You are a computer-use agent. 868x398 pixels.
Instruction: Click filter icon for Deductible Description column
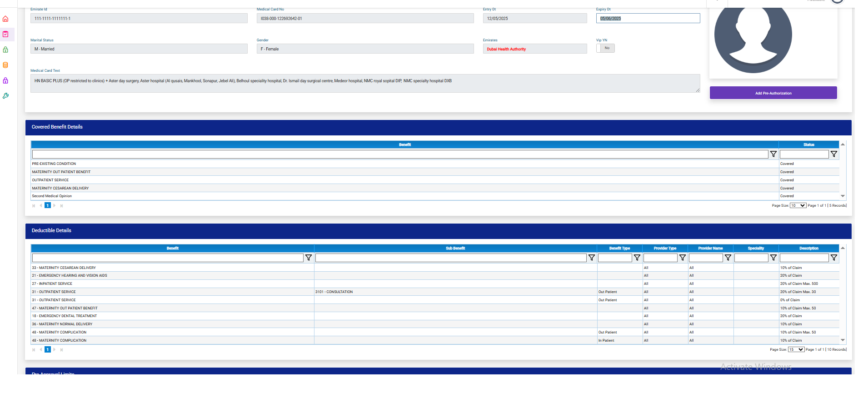point(833,258)
